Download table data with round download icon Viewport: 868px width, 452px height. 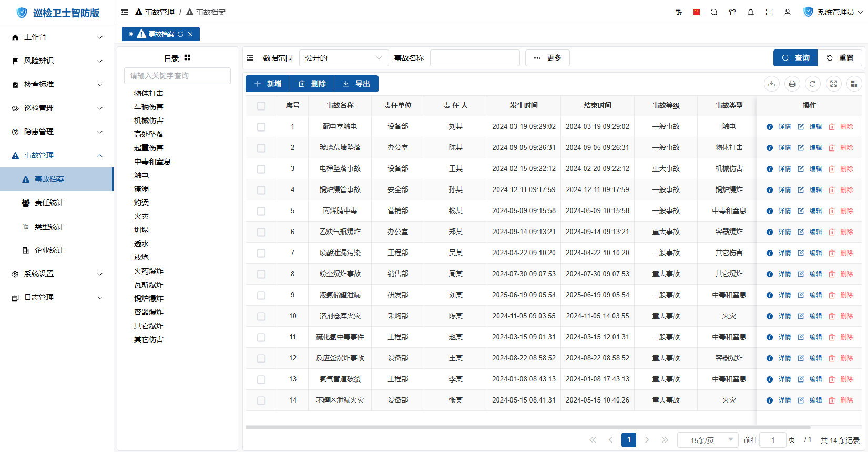pyautogui.click(x=771, y=84)
